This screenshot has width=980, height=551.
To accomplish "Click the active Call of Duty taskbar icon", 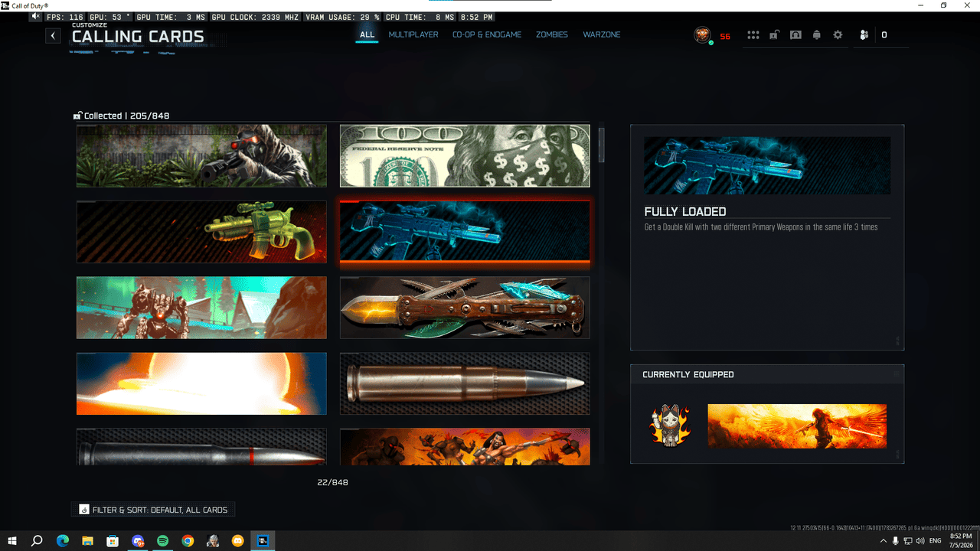I will coord(263,540).
